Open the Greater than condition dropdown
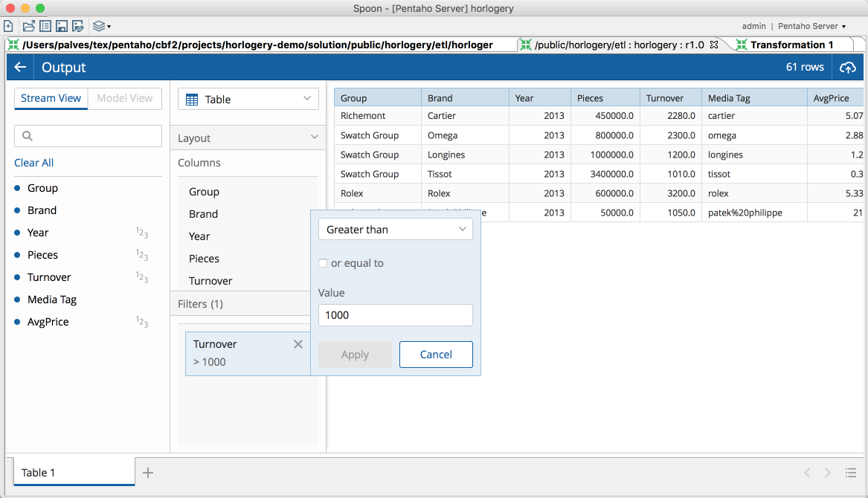Viewport: 868px width, 498px height. click(395, 229)
